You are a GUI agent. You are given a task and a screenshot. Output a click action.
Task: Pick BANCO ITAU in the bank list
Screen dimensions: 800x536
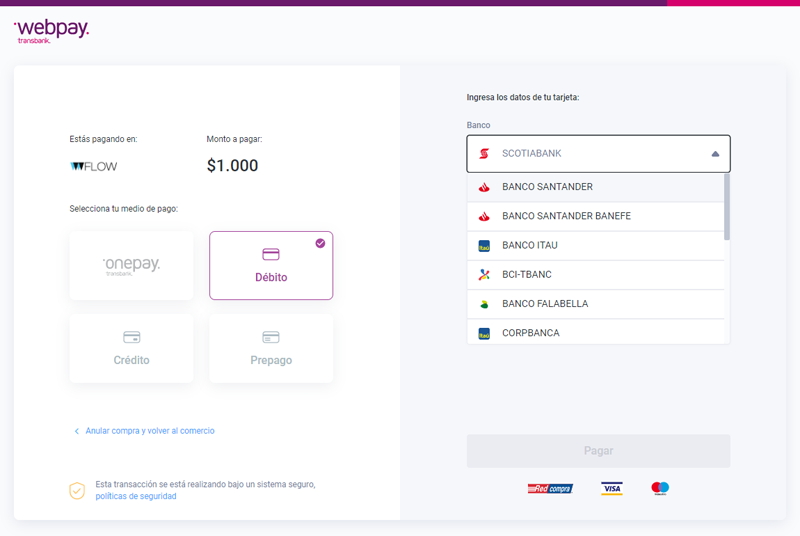click(595, 245)
